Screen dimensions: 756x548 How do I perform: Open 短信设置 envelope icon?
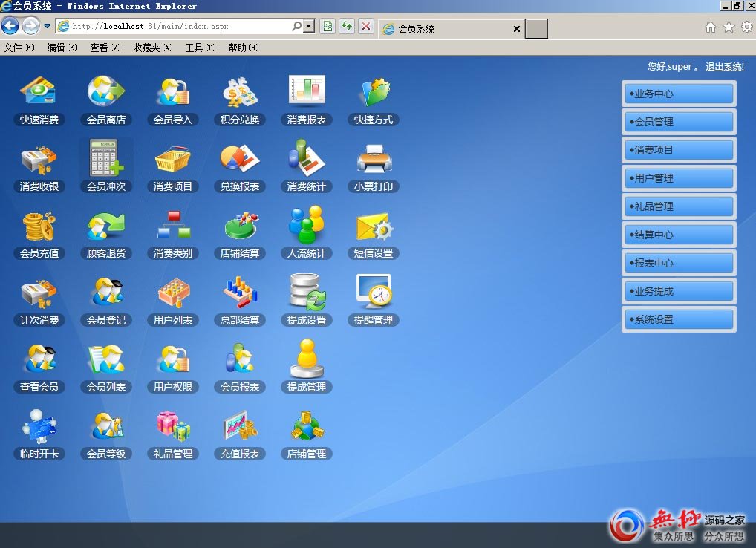coord(374,234)
